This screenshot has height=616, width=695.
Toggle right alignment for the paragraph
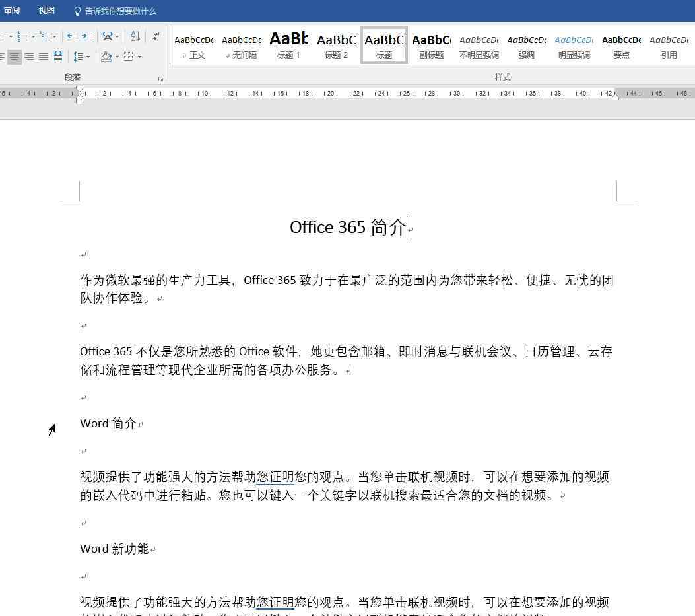pyautogui.click(x=29, y=57)
